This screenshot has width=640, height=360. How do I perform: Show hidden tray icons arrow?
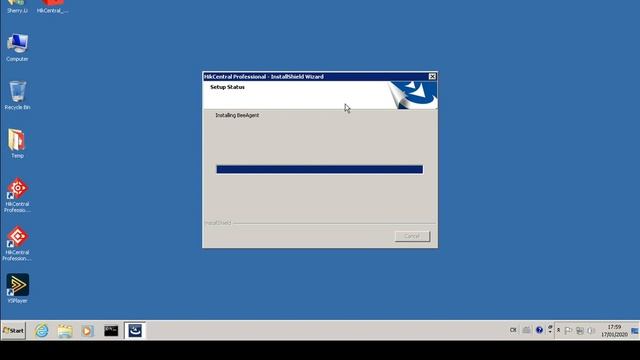pyautogui.click(x=558, y=330)
